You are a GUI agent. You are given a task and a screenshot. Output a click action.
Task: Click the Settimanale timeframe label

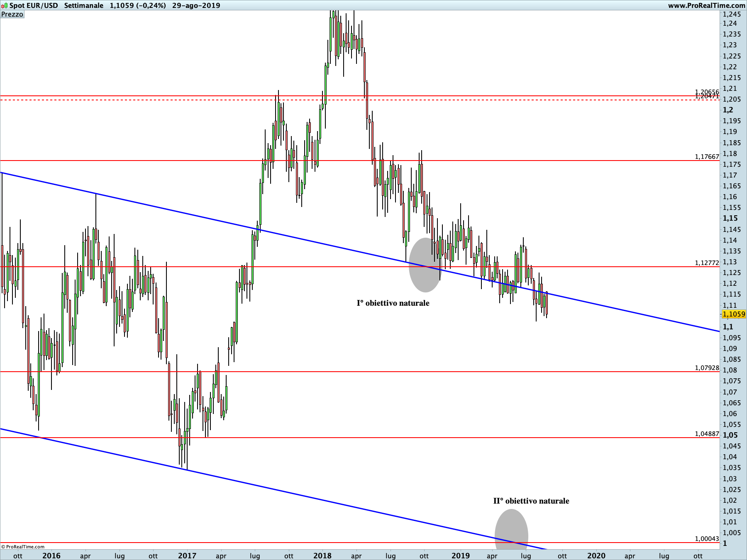coord(83,5)
